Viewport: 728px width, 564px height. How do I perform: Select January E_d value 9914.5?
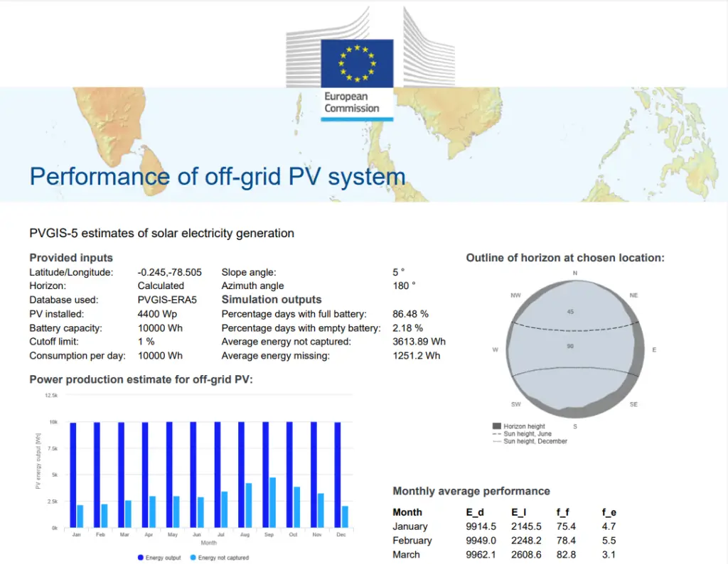(x=481, y=526)
